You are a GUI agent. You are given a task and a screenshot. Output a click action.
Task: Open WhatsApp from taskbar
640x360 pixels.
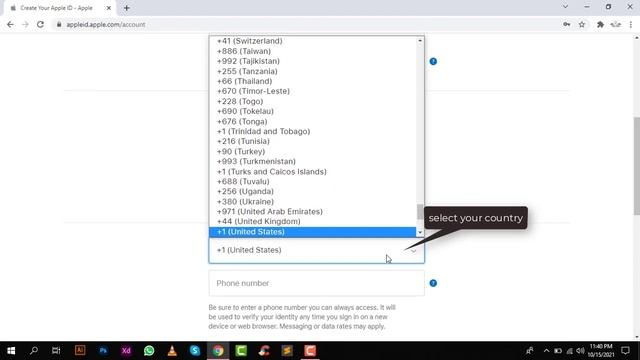coord(149,351)
